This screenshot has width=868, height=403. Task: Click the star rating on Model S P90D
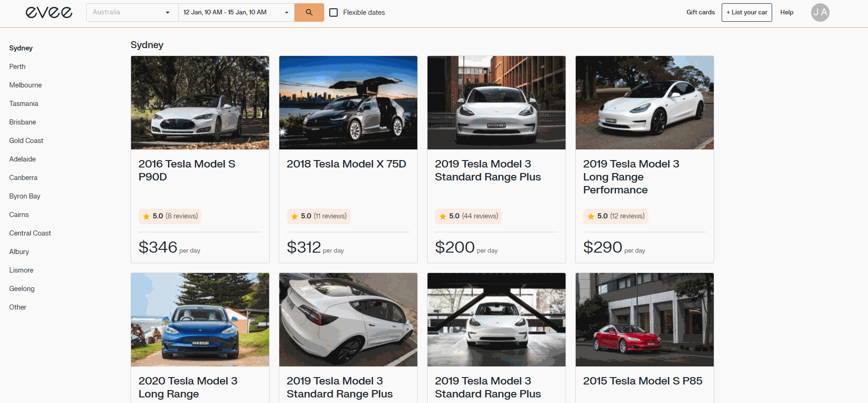pos(170,216)
